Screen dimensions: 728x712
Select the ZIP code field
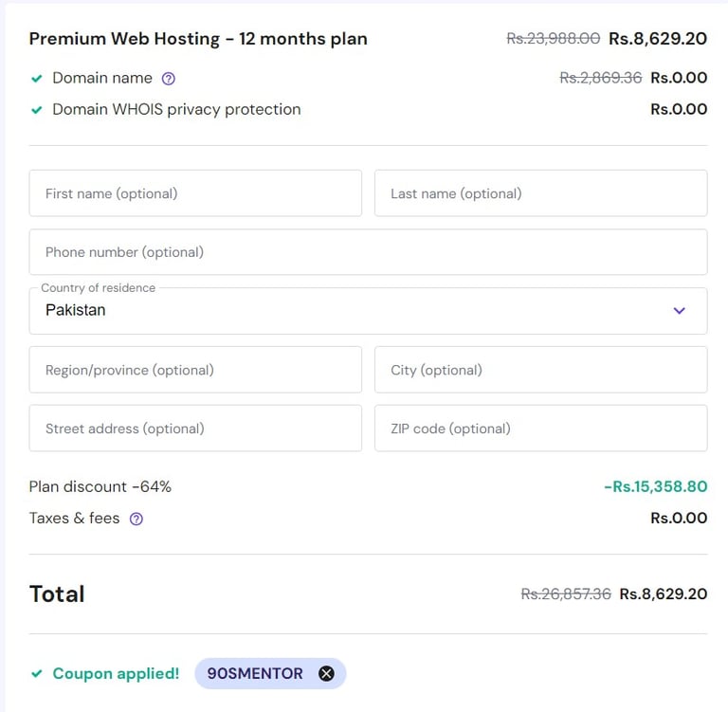coord(540,429)
